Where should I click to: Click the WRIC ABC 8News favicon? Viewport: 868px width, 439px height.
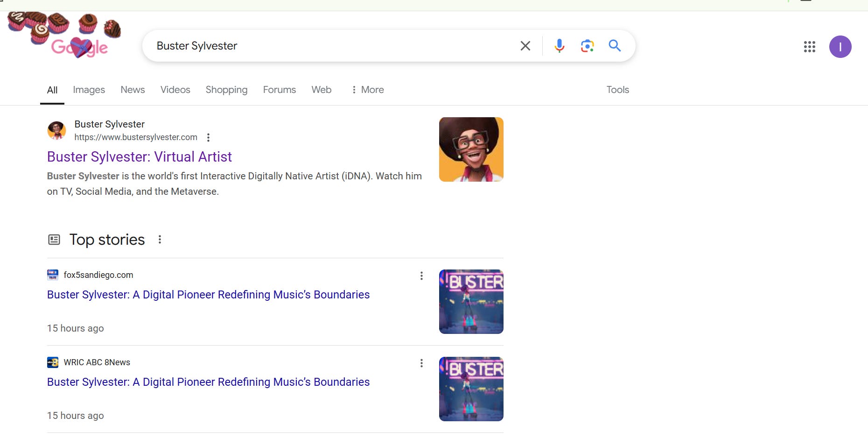[x=53, y=362]
